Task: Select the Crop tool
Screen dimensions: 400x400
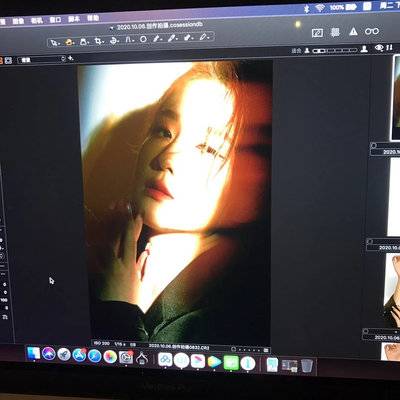Action: click(99, 41)
